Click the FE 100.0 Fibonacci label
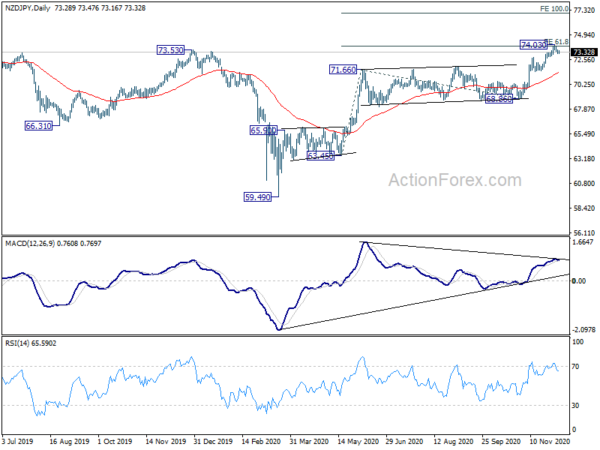The image size is (600, 450). click(x=554, y=8)
